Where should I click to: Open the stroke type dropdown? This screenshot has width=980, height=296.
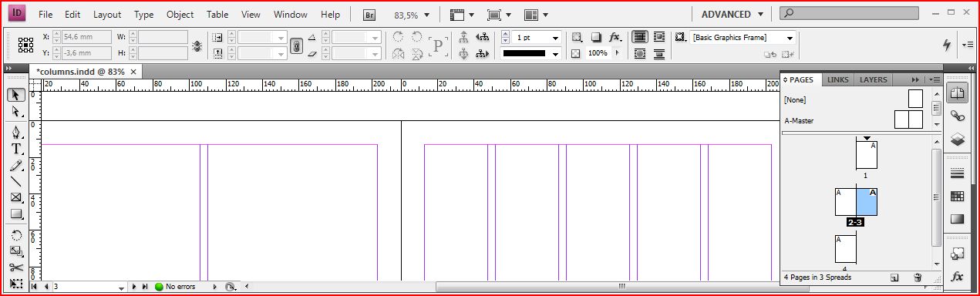click(x=555, y=54)
